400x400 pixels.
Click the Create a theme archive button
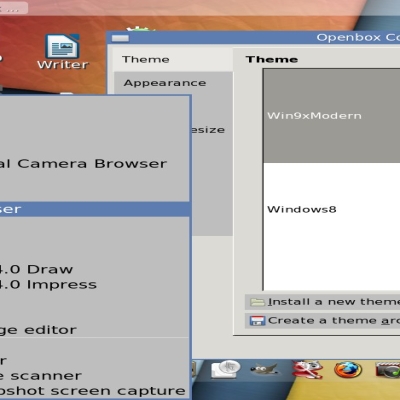tap(323, 321)
